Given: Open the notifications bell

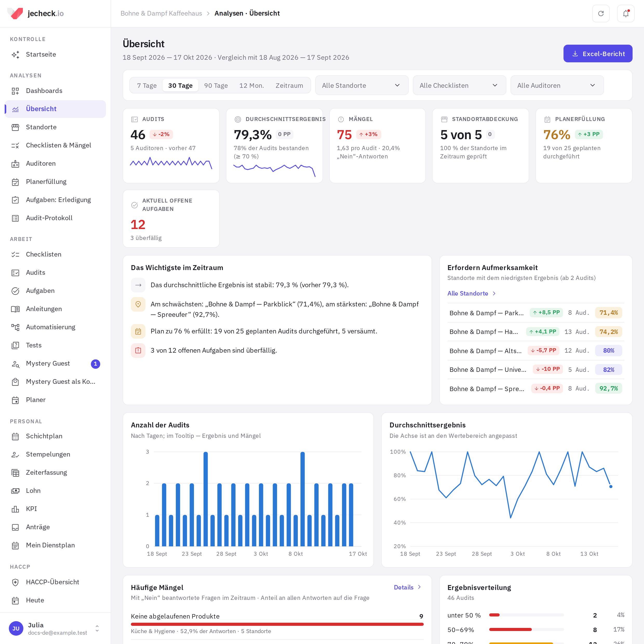Looking at the screenshot, I should (625, 13).
